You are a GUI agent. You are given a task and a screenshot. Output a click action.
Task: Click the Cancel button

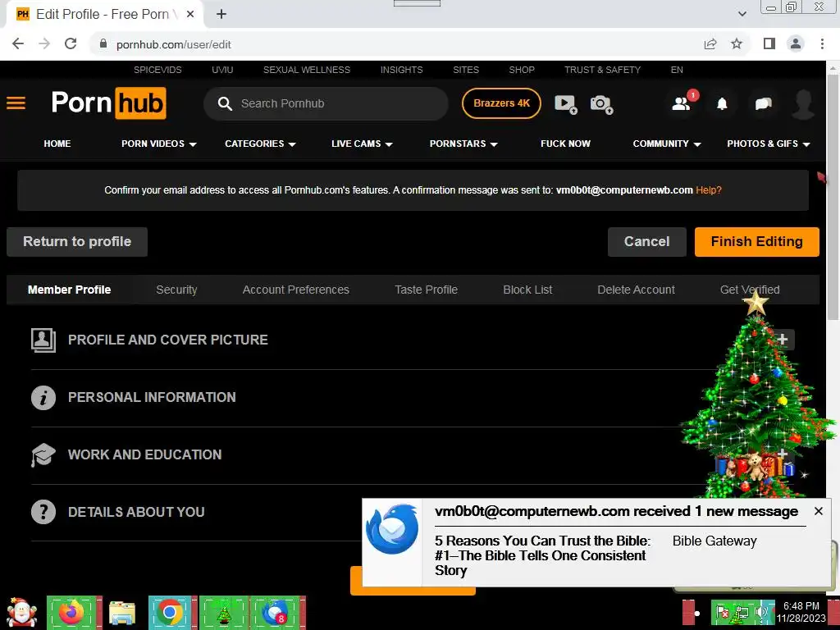coord(646,242)
